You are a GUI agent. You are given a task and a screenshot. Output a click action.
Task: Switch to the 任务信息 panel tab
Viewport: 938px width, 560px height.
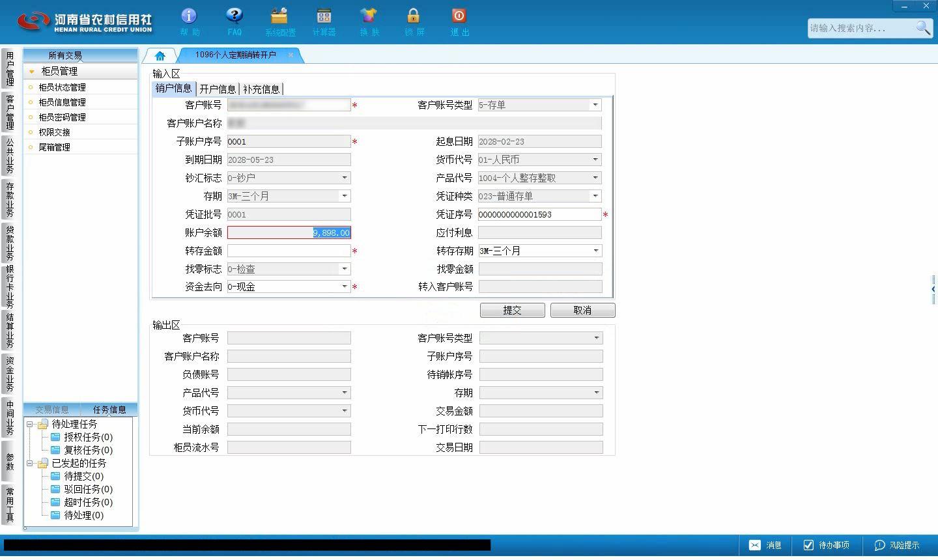click(x=109, y=410)
